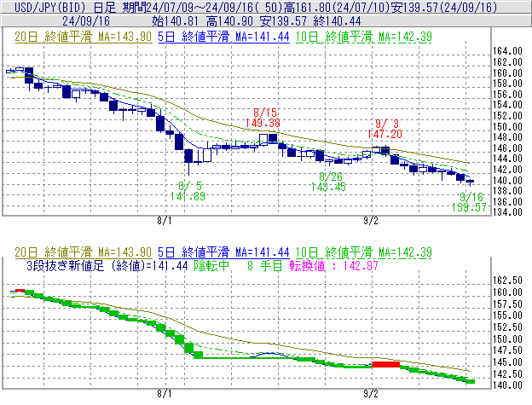Click the 9/3 147.20 peak annotation

385,129
